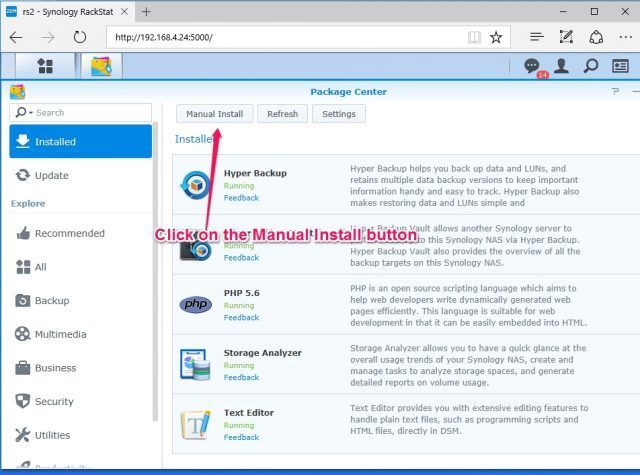640x475 pixels.
Task: Open the Utilities category
Action: pyautogui.click(x=80, y=435)
